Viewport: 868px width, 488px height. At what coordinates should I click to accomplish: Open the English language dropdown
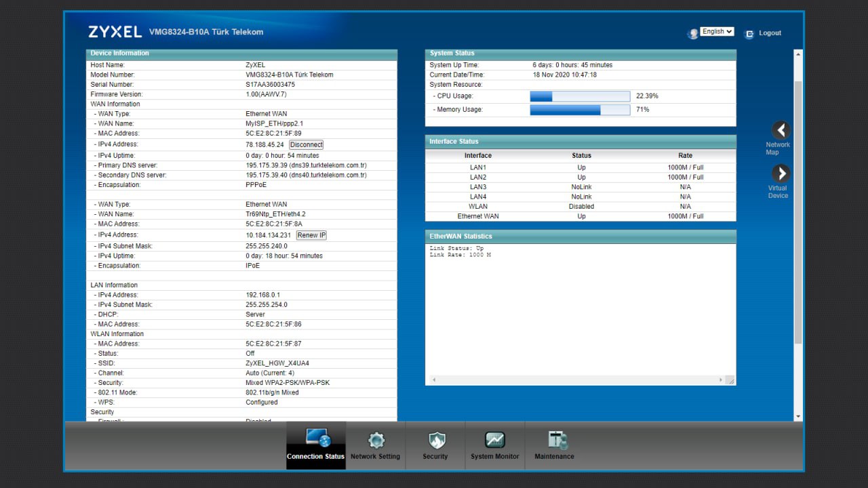717,31
